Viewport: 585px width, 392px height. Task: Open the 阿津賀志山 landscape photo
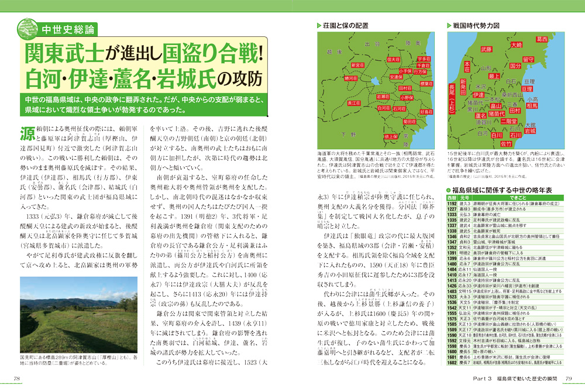click(x=79, y=315)
